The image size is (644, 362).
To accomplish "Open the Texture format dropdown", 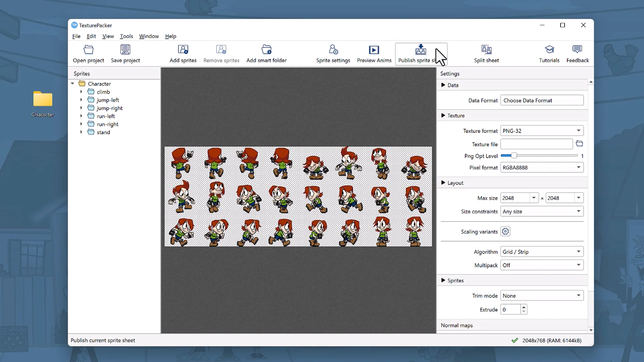I will [542, 131].
